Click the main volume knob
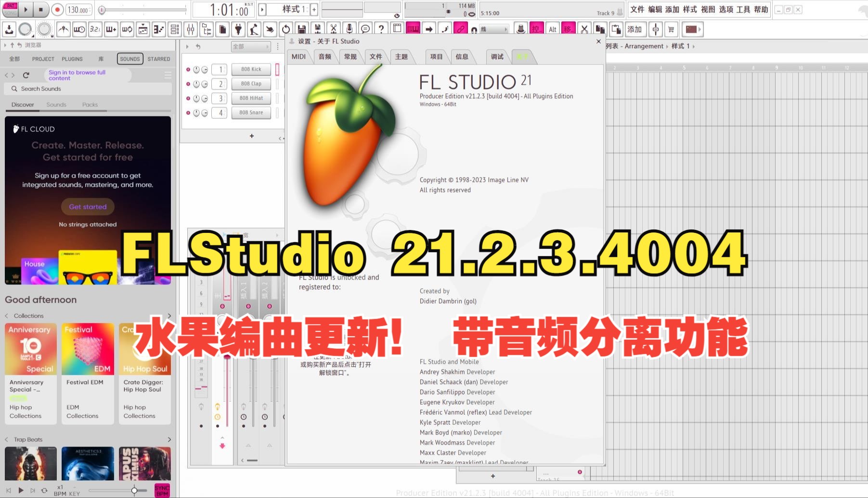 (x=25, y=29)
